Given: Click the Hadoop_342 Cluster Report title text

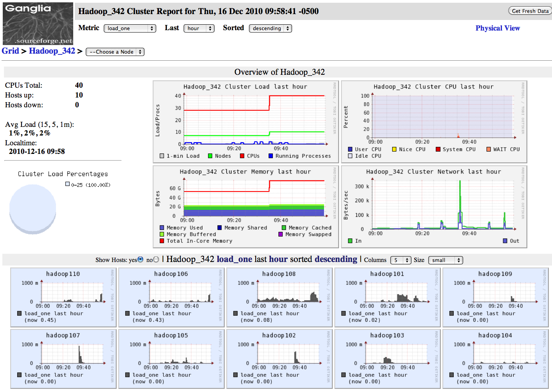Looking at the screenshot, I should coord(198,11).
